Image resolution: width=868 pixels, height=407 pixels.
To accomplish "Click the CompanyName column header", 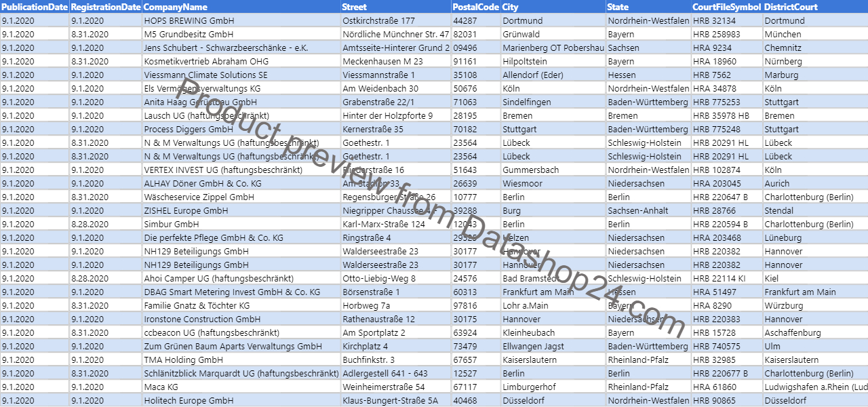I will tap(241, 7).
